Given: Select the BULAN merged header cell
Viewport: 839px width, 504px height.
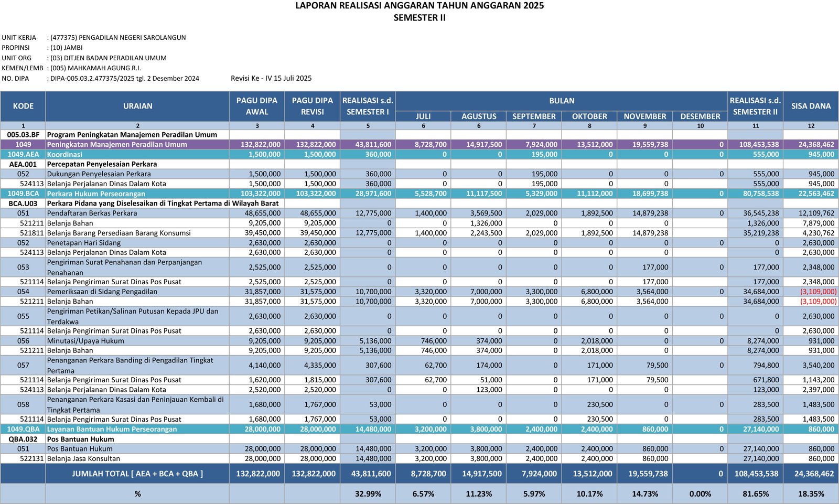Looking at the screenshot, I should tap(562, 101).
